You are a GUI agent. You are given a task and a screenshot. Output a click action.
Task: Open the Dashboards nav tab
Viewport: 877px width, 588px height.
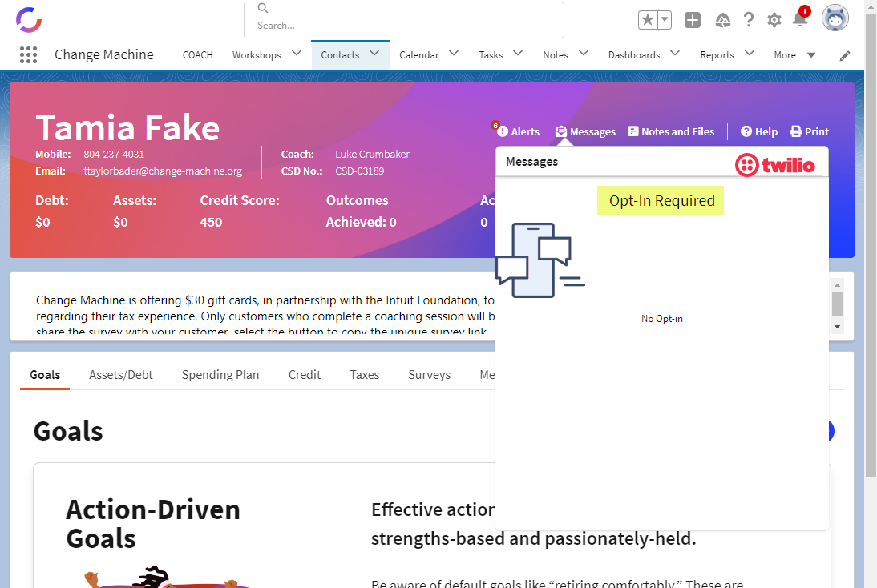pos(634,54)
